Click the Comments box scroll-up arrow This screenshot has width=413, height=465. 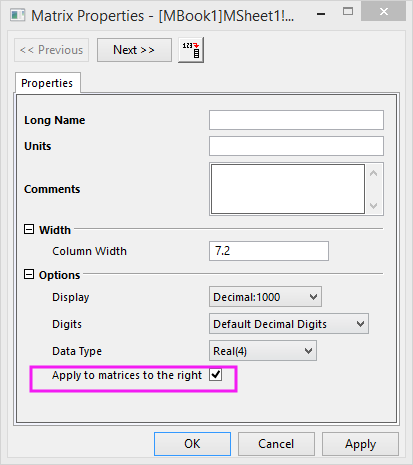(374, 173)
